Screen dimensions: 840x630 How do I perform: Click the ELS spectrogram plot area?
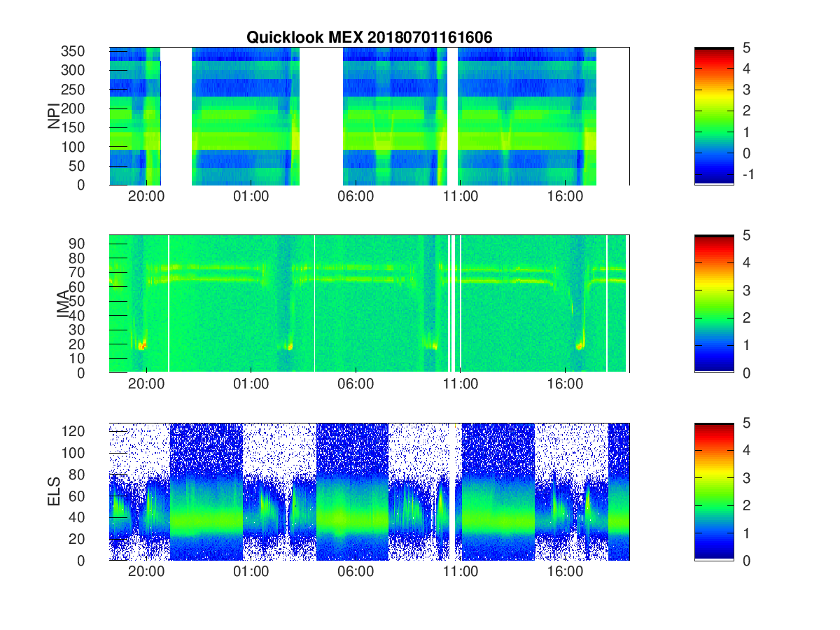click(x=369, y=491)
